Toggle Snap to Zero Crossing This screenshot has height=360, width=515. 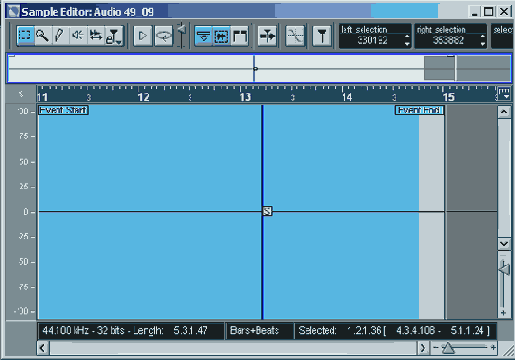tap(295, 36)
